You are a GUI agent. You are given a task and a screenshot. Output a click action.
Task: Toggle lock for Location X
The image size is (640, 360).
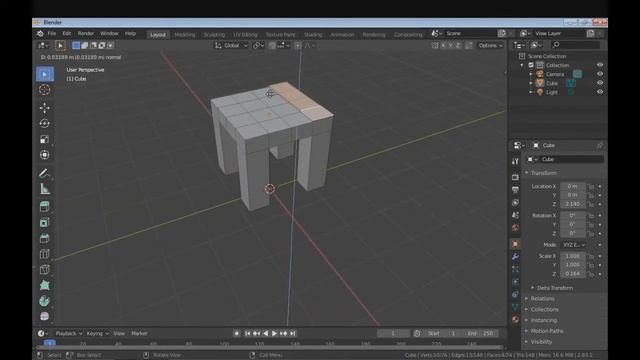pyautogui.click(x=591, y=187)
